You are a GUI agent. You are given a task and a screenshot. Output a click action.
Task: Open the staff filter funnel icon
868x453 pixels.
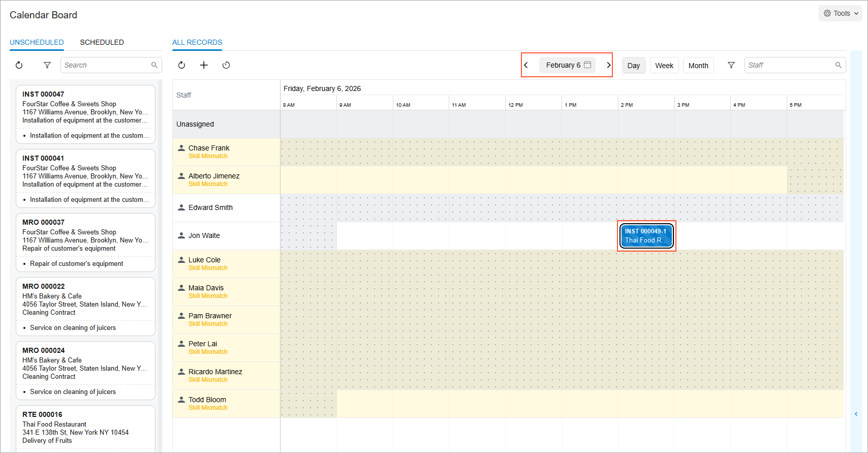(731, 65)
